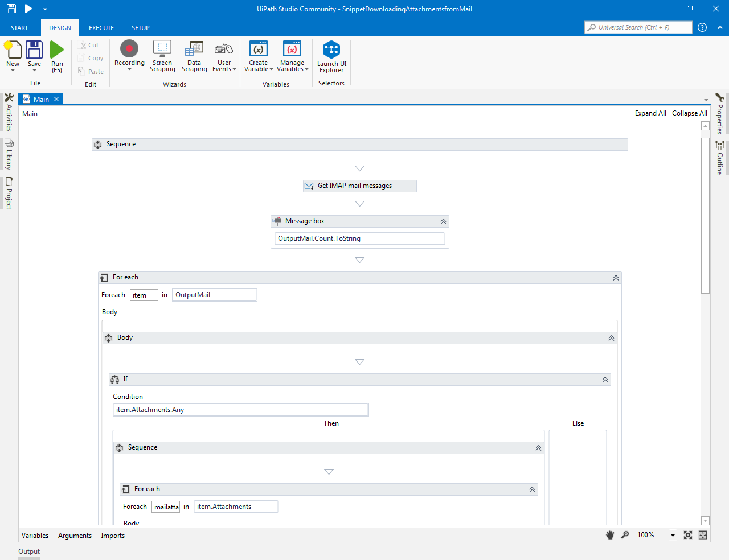Screen dimensions: 729x560
Task: Open the Arguments panel
Action: (x=75, y=536)
